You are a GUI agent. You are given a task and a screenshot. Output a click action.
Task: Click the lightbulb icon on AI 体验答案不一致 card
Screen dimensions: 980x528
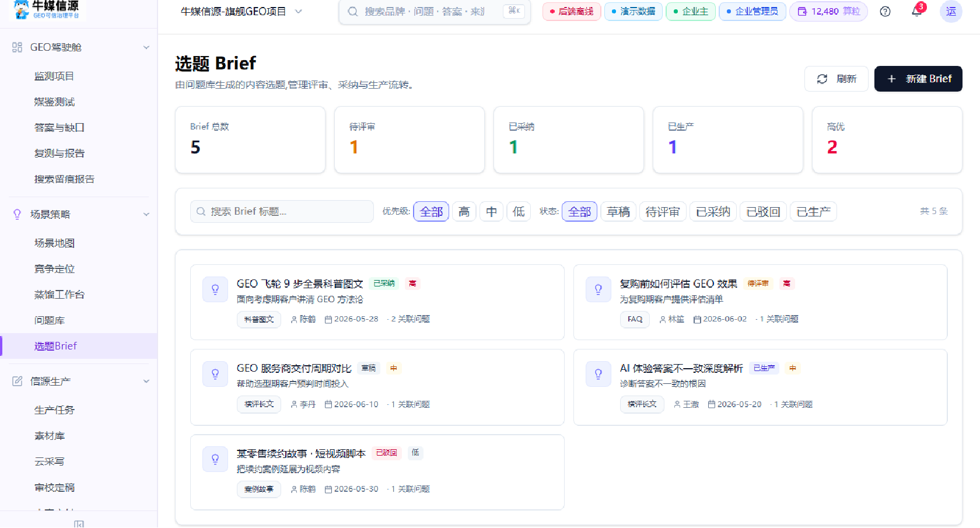point(598,374)
